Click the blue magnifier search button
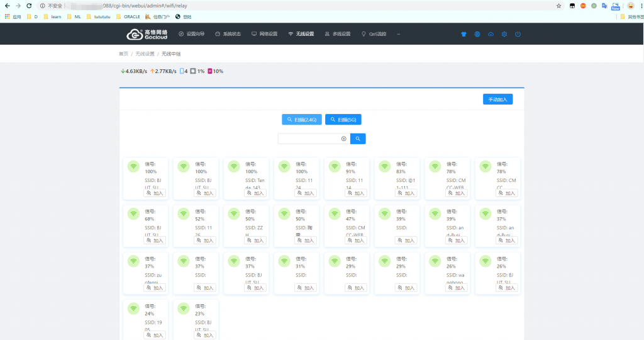644x340 pixels. pos(358,139)
